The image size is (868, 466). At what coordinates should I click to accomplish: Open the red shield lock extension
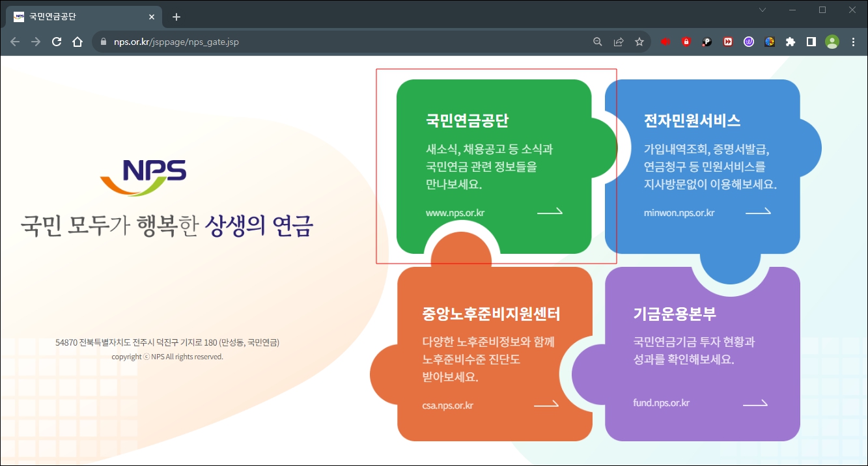click(x=686, y=42)
